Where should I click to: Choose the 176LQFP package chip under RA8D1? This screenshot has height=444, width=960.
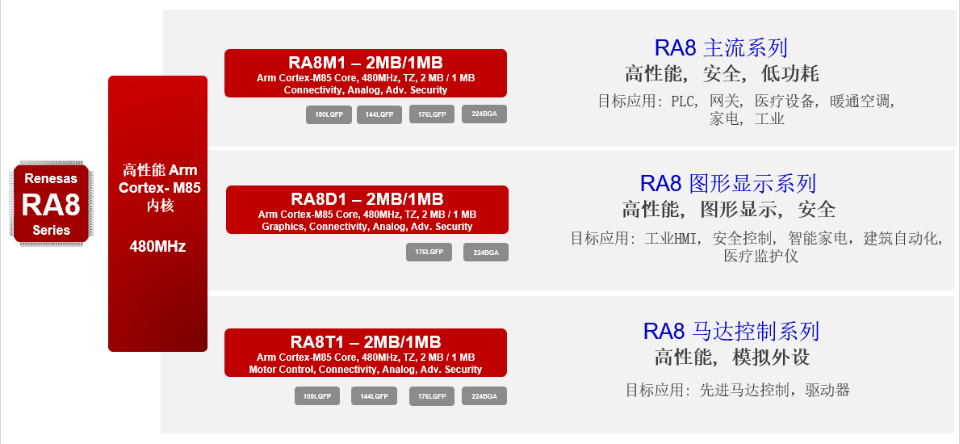click(x=429, y=252)
